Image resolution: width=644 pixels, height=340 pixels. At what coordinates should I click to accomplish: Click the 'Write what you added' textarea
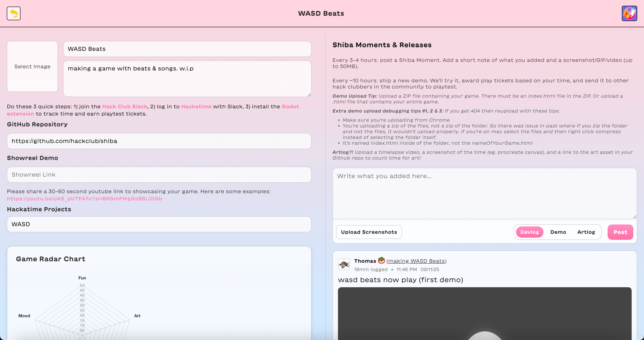pos(484,193)
